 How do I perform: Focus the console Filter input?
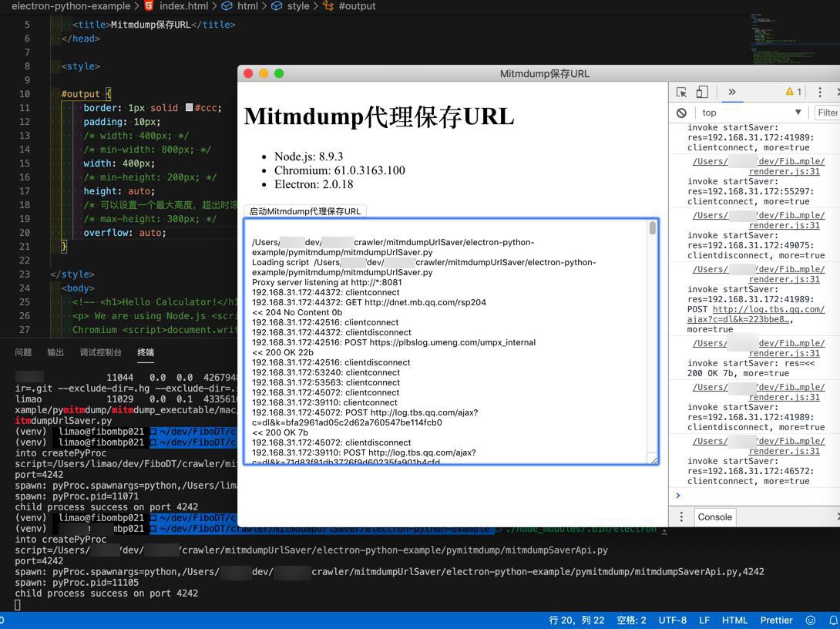click(827, 113)
